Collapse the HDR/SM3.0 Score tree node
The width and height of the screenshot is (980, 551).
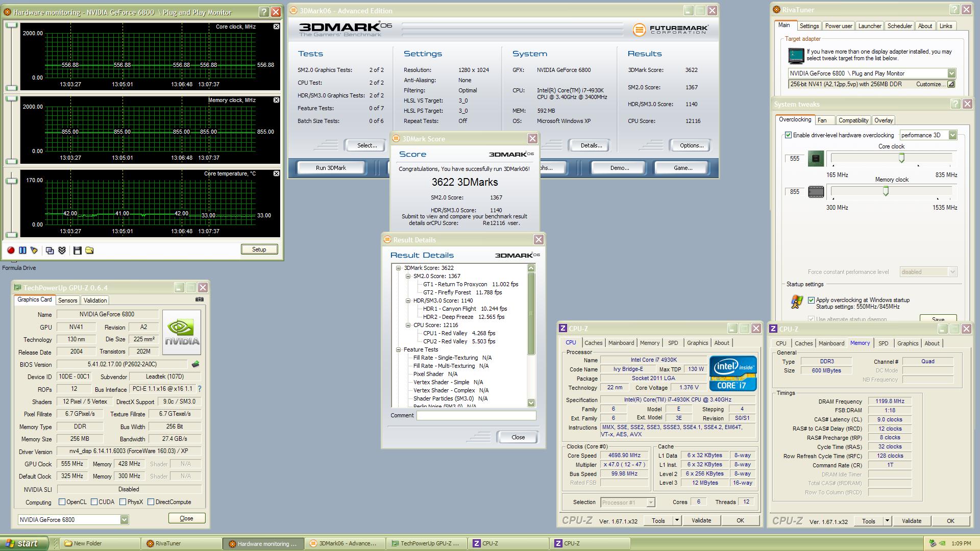(x=408, y=300)
